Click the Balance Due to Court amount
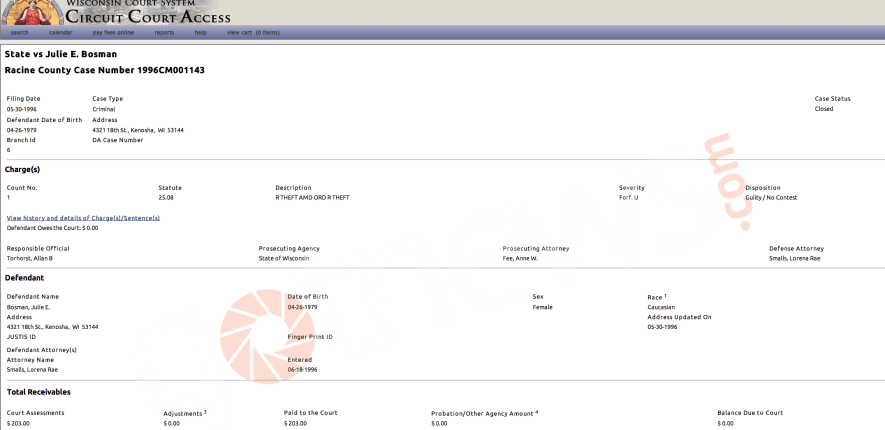Screen dimensions: 885x430 tap(725, 424)
